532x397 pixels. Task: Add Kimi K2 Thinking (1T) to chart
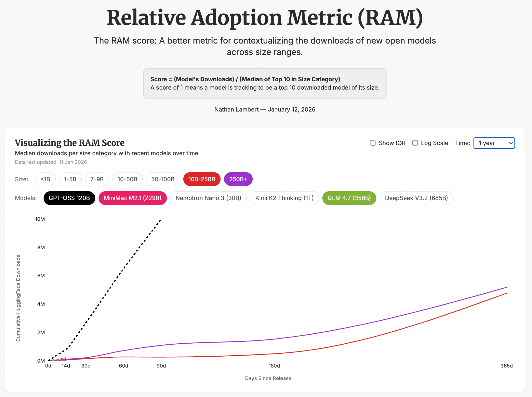click(x=284, y=198)
